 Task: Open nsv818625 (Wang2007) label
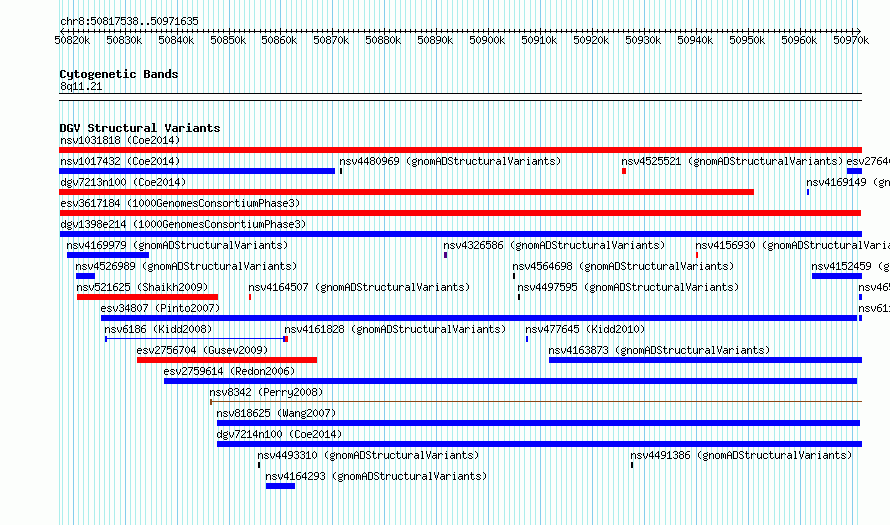(x=276, y=413)
